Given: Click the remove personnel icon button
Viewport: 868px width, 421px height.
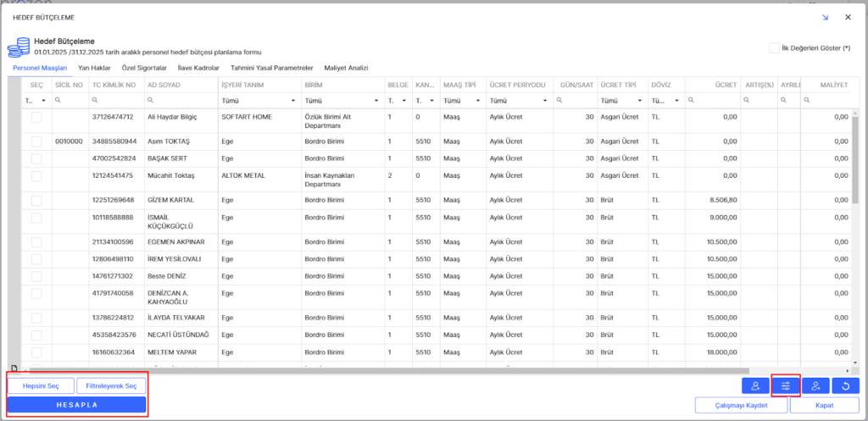Looking at the screenshot, I should tap(815, 386).
